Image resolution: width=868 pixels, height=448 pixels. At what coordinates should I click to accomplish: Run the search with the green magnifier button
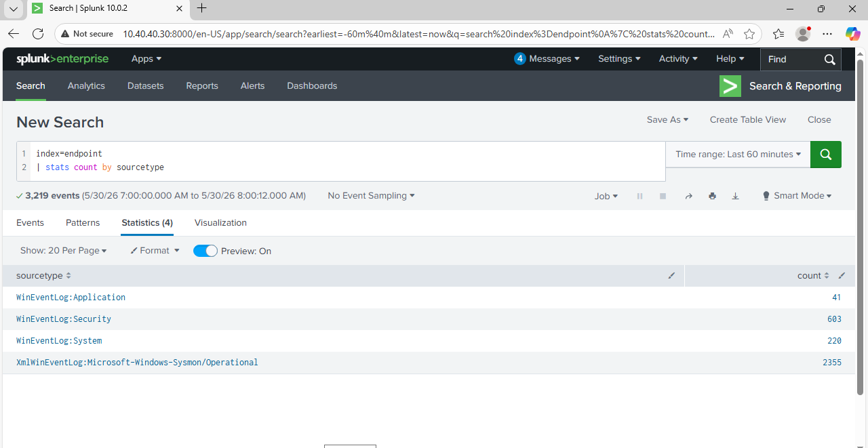tap(826, 155)
